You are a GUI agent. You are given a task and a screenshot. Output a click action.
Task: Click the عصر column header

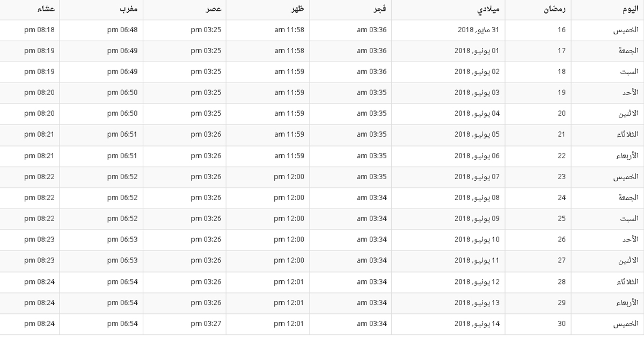[x=185, y=10]
